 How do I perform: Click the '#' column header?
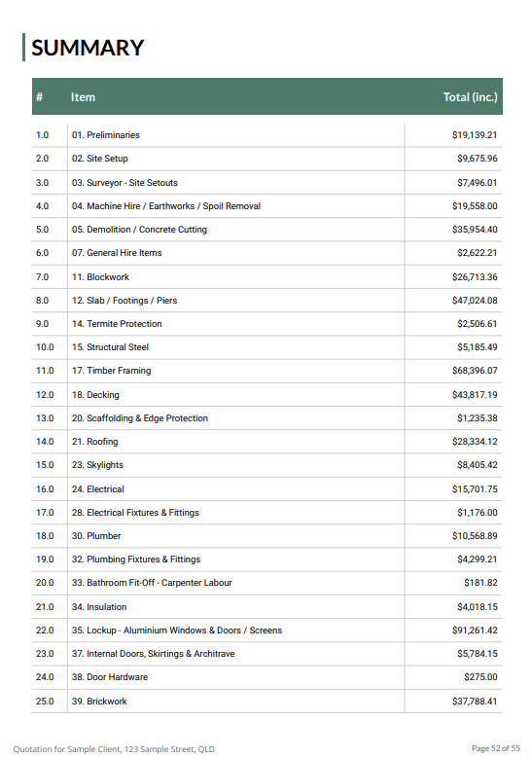pyautogui.click(x=40, y=97)
